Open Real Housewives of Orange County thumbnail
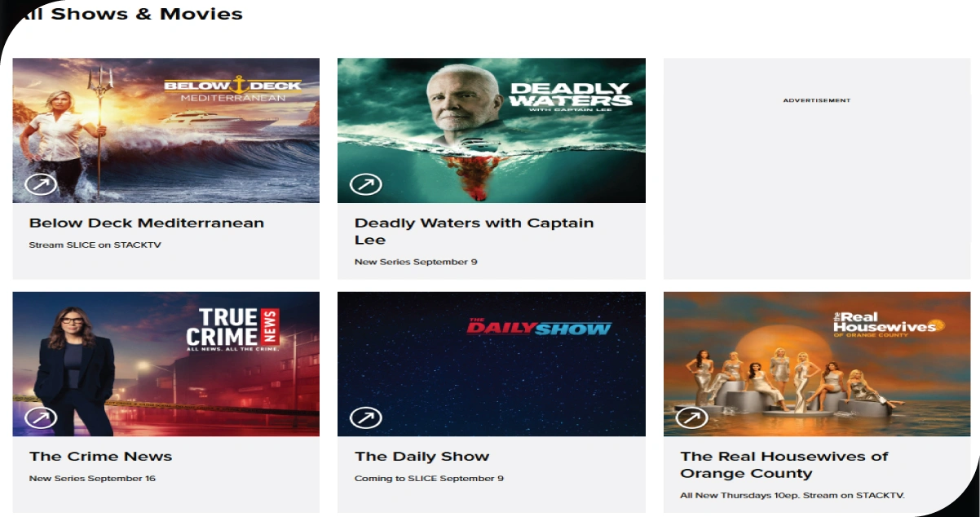This screenshot has height=517, width=980. tap(817, 364)
